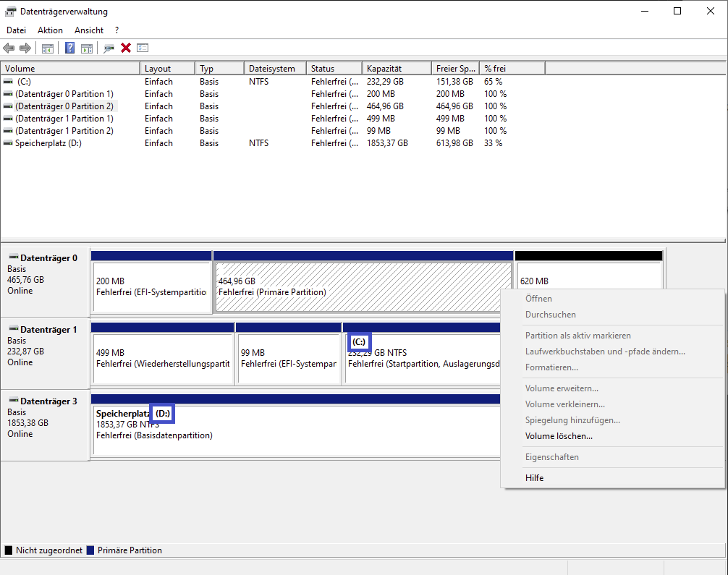Sort by the Status column header
This screenshot has width=728, height=575.
tap(334, 68)
